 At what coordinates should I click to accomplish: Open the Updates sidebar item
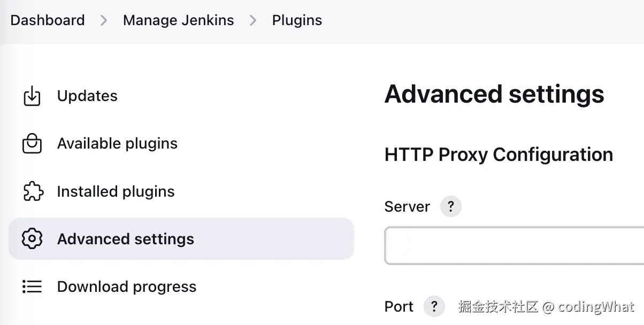(x=87, y=96)
